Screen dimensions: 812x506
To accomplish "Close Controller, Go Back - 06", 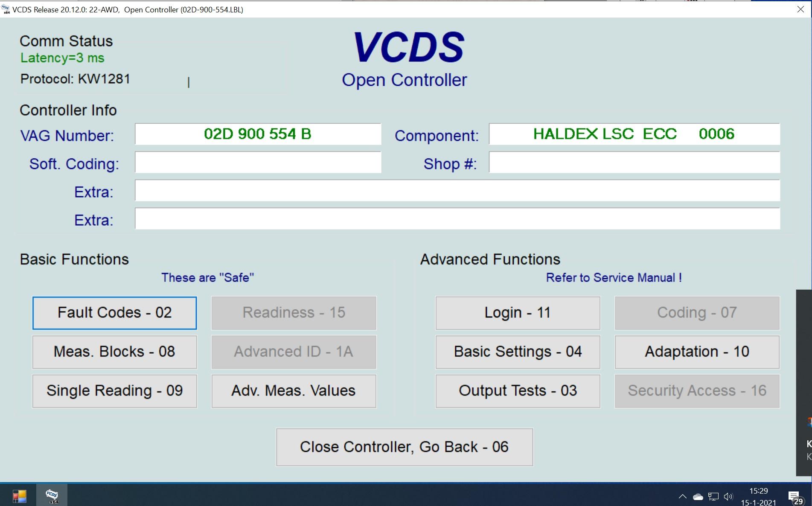I will point(405,447).
